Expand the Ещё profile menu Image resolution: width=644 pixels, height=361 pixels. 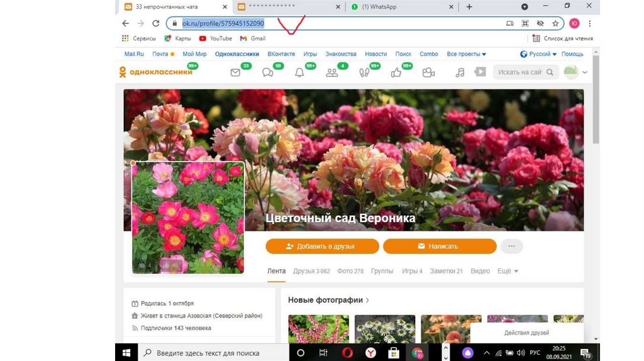click(508, 271)
